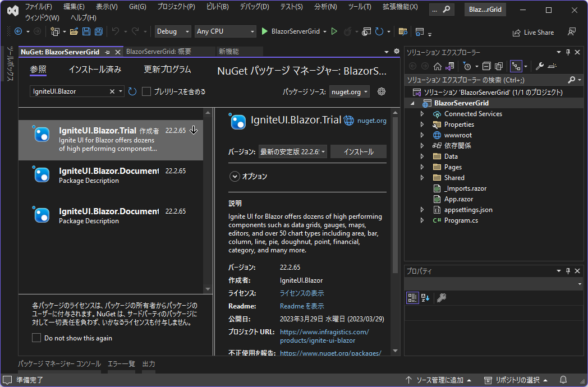Select App.razor in Solution Explorer
This screenshot has height=387, width=588.
point(458,199)
